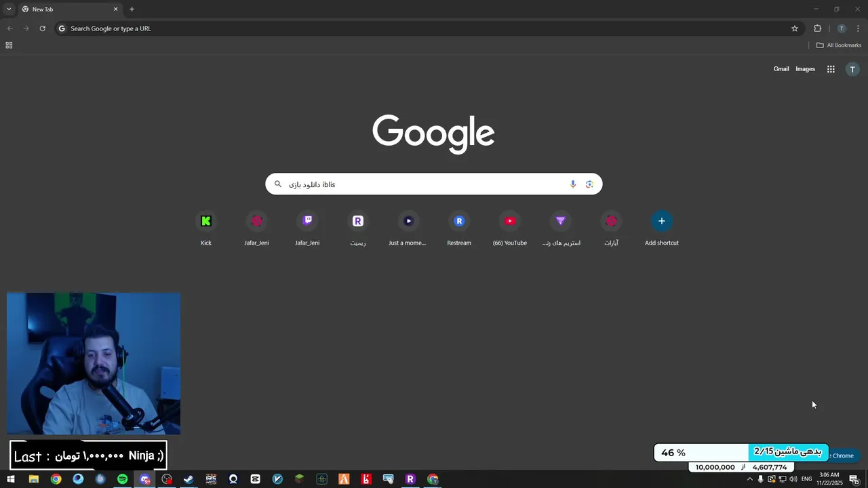Open the All Bookmarks folder

tap(839, 45)
